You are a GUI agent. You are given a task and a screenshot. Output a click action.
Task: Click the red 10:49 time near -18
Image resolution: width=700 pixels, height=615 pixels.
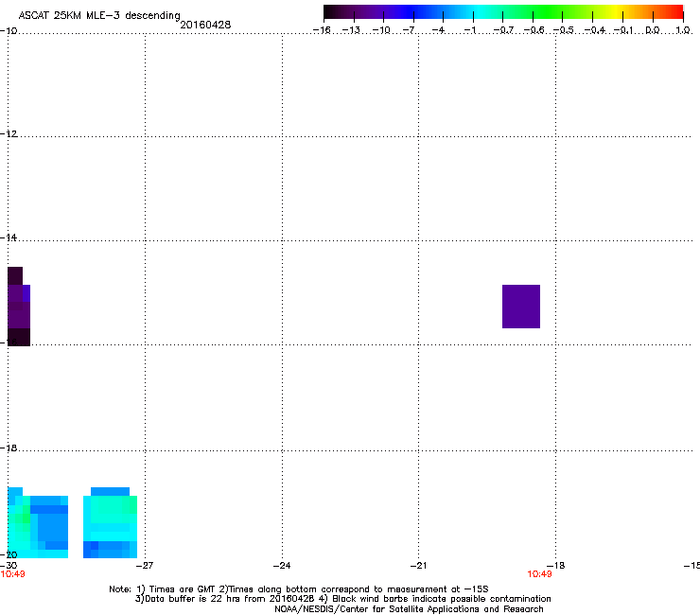(x=539, y=574)
